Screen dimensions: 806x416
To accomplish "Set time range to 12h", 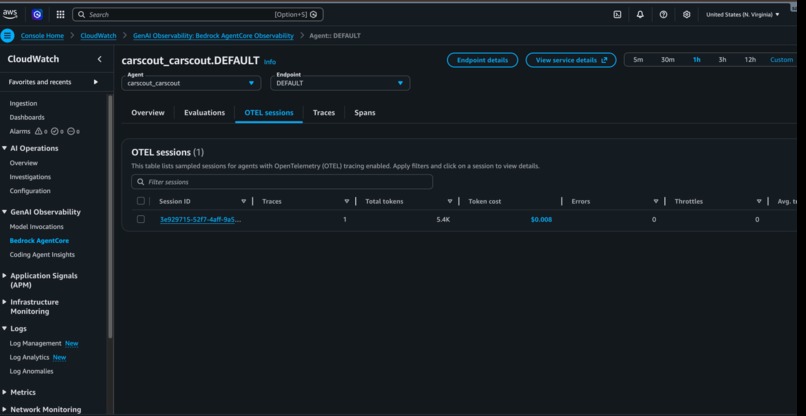I will pyautogui.click(x=750, y=60).
